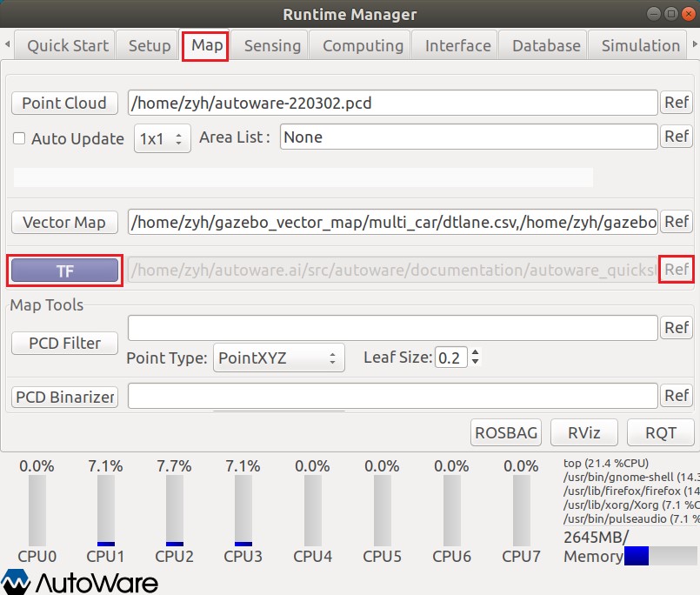Click the Point Cloud button
This screenshot has height=595, width=700.
(x=63, y=103)
